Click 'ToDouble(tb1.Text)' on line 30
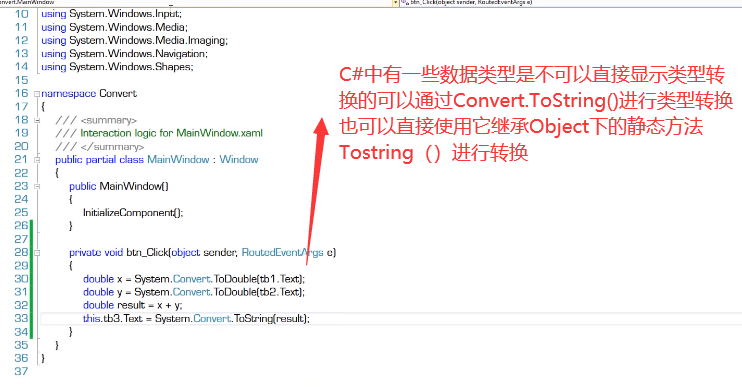The image size is (742, 387). [259, 279]
